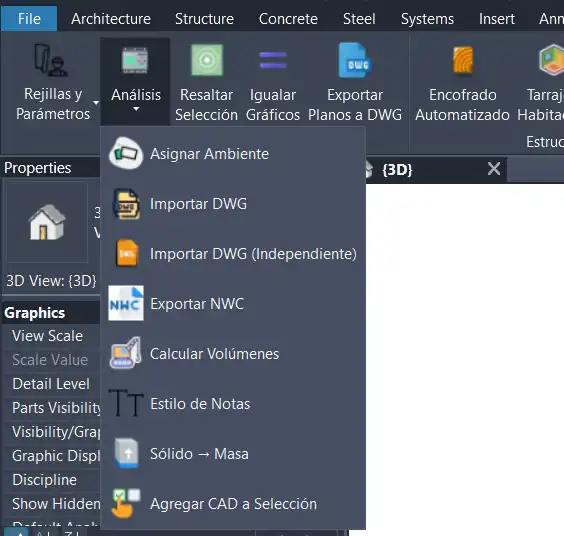Select the Importar DWG menu icon
564x536 pixels.
pyautogui.click(x=126, y=204)
